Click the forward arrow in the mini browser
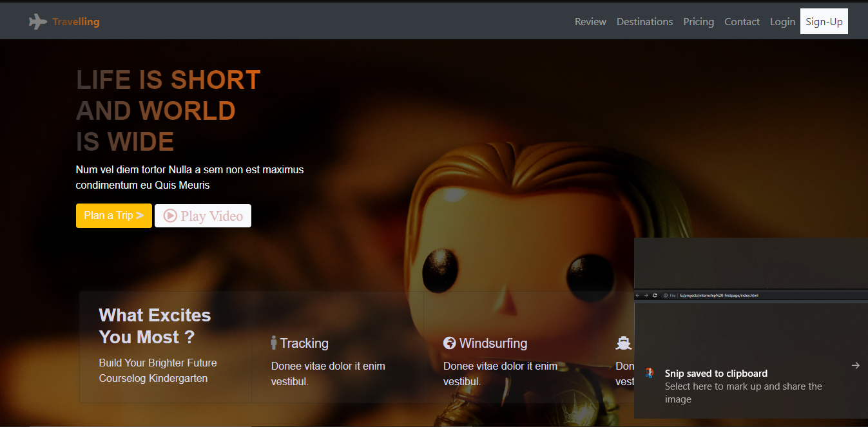 click(x=646, y=295)
